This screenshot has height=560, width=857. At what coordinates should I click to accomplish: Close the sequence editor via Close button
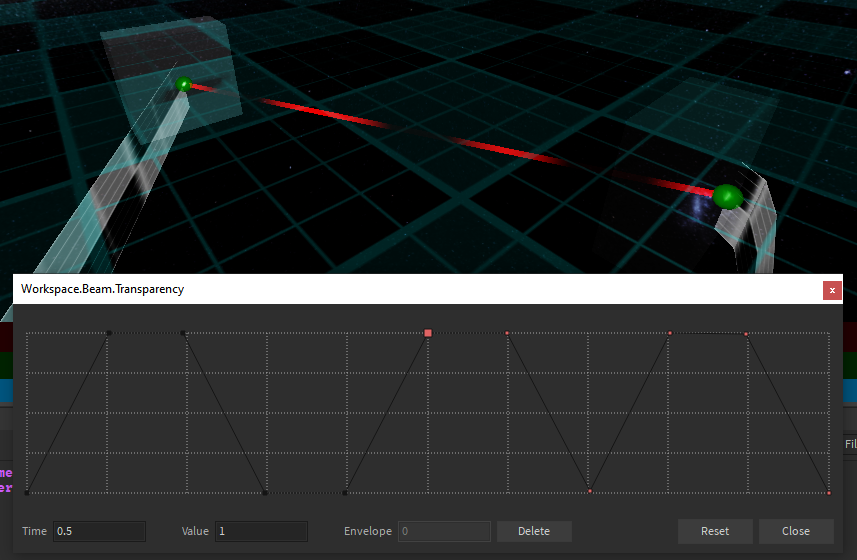[796, 531]
